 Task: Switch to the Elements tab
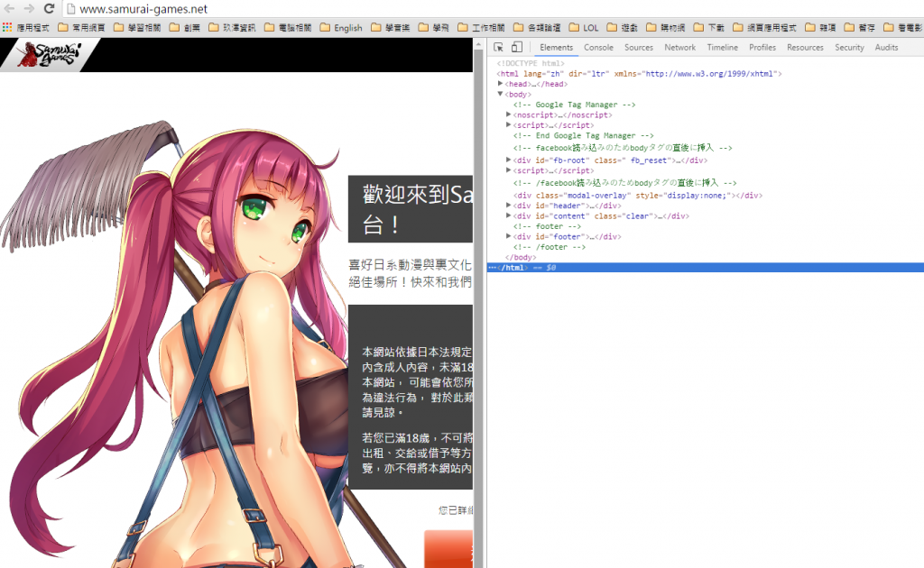(556, 47)
